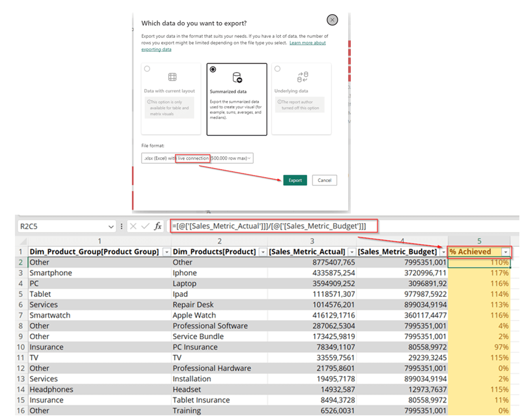
Task: Select column 3 header
Action: coord(312,241)
